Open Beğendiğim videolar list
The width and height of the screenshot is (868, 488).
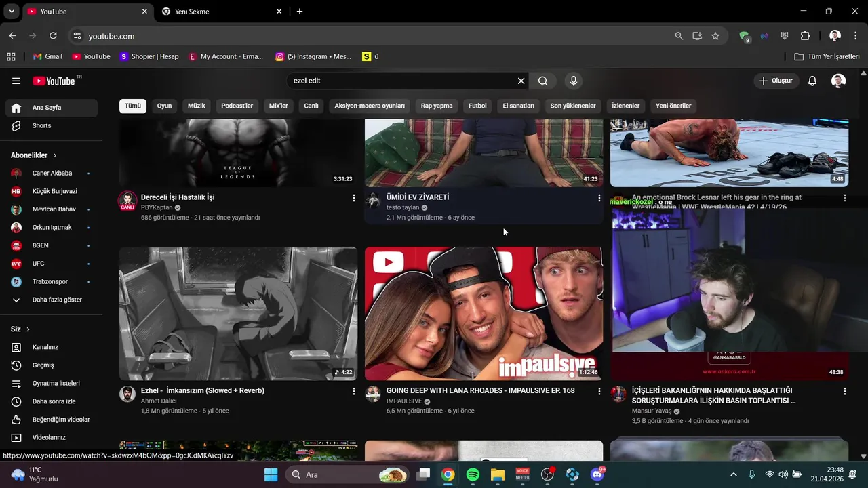point(52,420)
